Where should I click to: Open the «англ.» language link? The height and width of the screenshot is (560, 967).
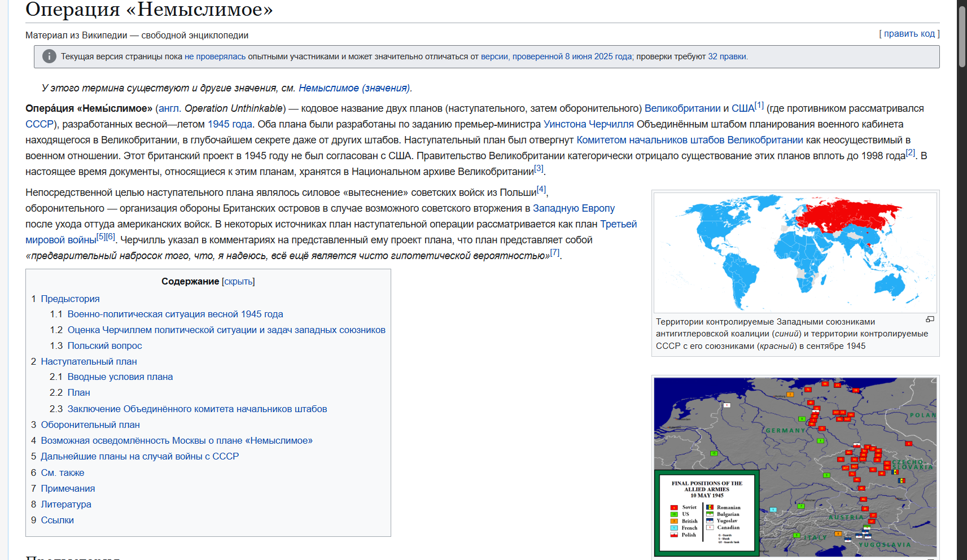[169, 108]
